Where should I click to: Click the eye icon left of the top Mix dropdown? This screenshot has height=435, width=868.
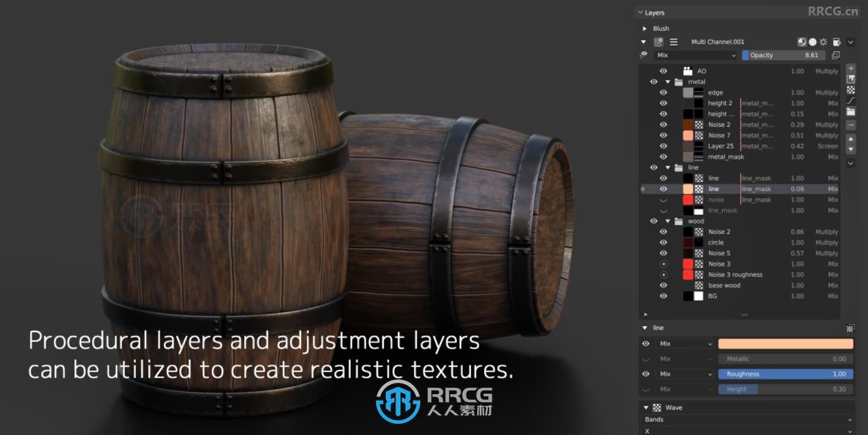[x=644, y=55]
